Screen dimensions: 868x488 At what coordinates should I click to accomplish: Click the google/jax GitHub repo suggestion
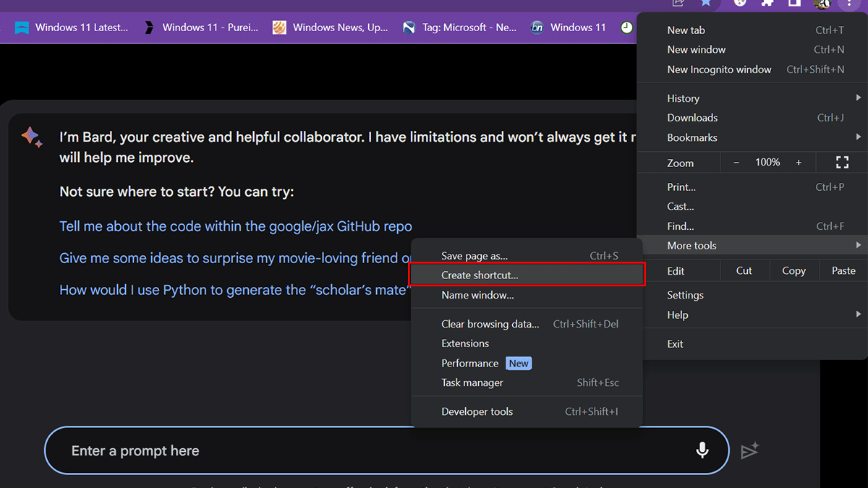235,226
